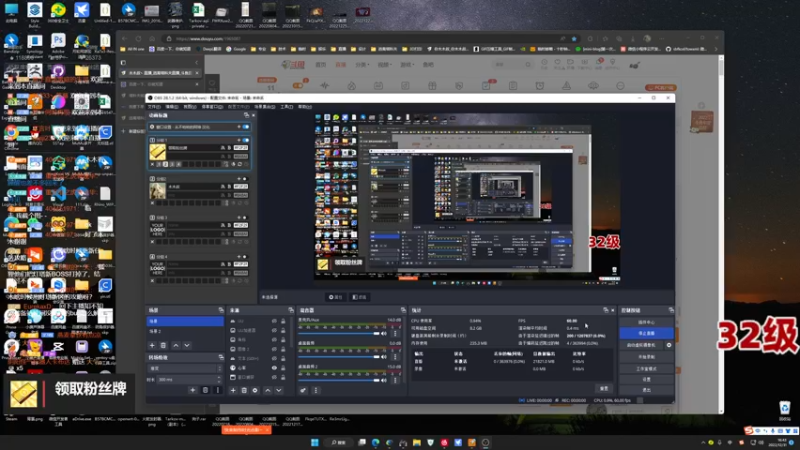800x450 pixels.
Task: Click the 开始录制 start recording button
Action: 646,357
